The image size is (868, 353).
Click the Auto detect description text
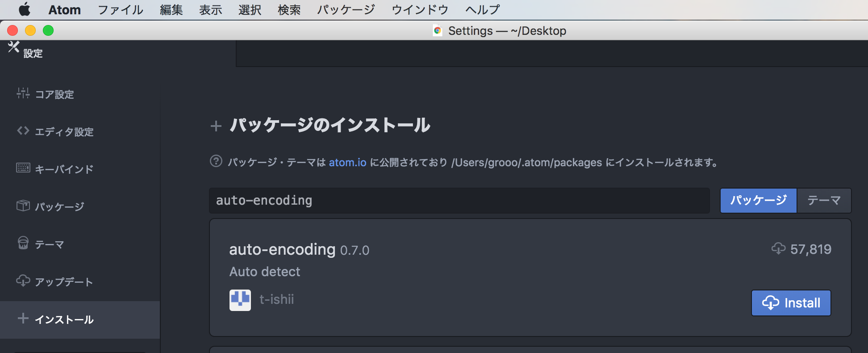265,272
